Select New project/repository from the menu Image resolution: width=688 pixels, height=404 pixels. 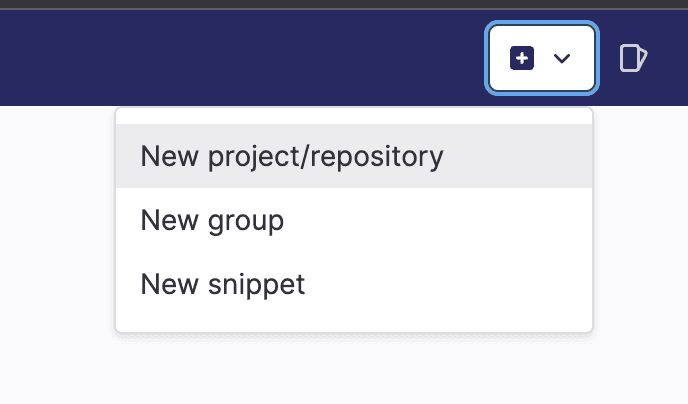click(x=292, y=156)
